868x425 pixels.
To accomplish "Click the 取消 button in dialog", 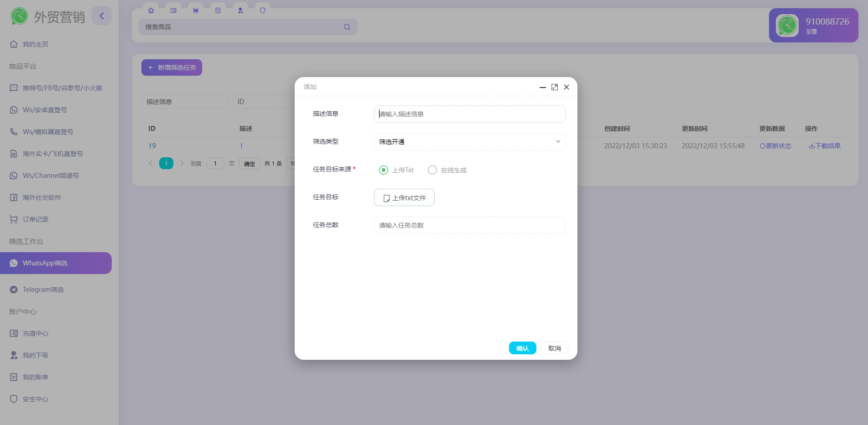I will point(554,348).
